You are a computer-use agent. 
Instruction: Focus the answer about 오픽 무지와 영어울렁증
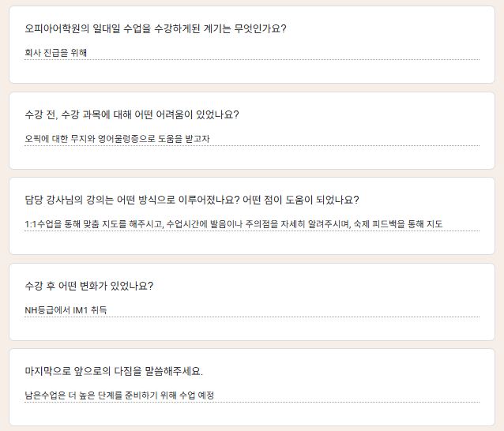point(251,139)
